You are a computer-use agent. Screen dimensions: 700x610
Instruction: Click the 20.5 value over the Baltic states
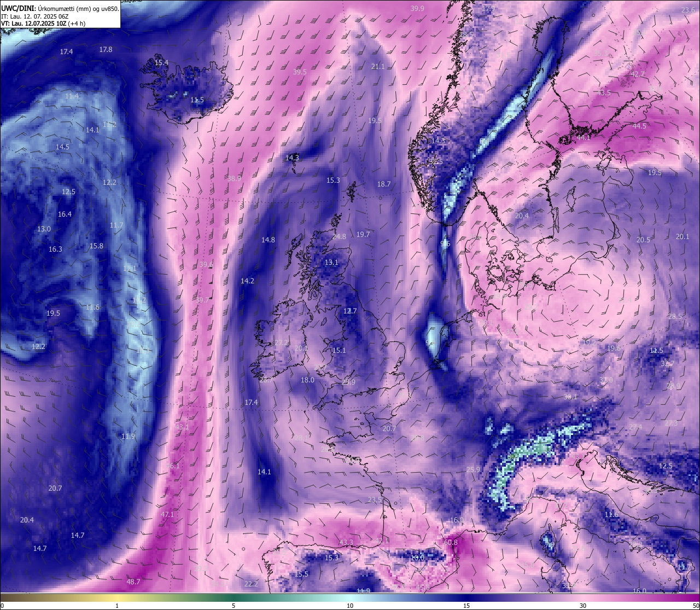[x=643, y=240]
